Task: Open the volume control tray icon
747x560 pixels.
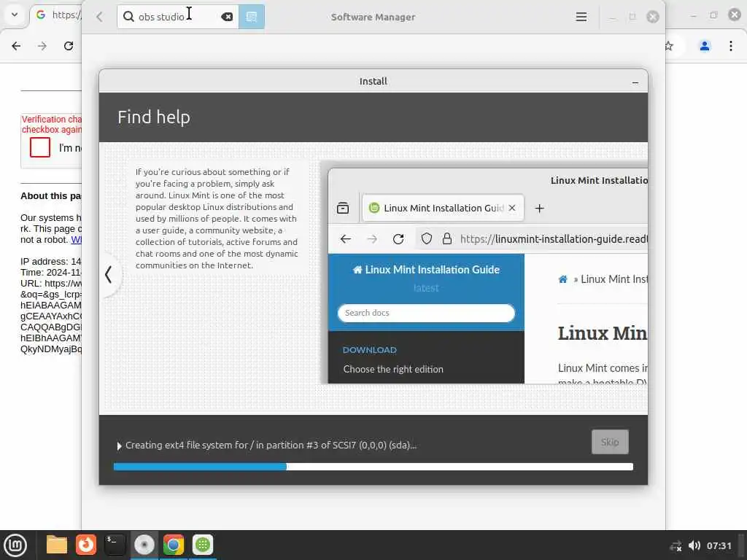Action: point(694,545)
